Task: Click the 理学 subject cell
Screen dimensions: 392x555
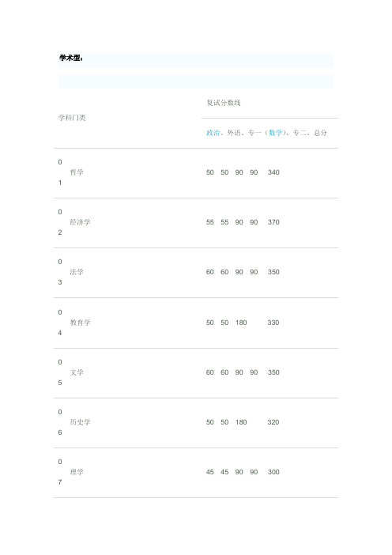Action: tap(77, 472)
